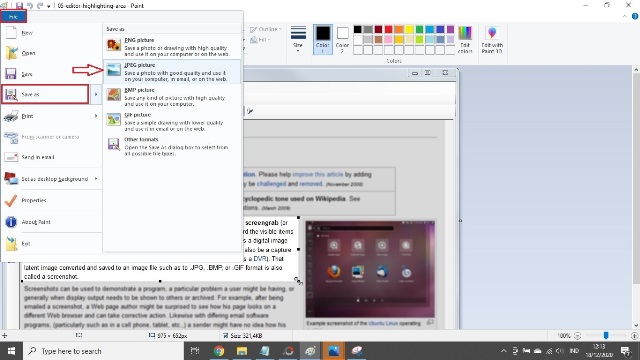Click the GIF picture icon

[113, 119]
